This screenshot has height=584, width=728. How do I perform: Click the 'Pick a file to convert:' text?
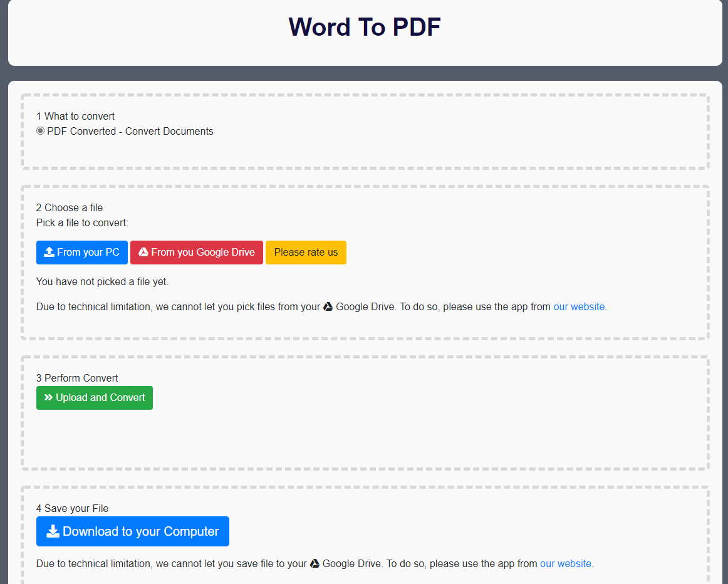pos(82,223)
